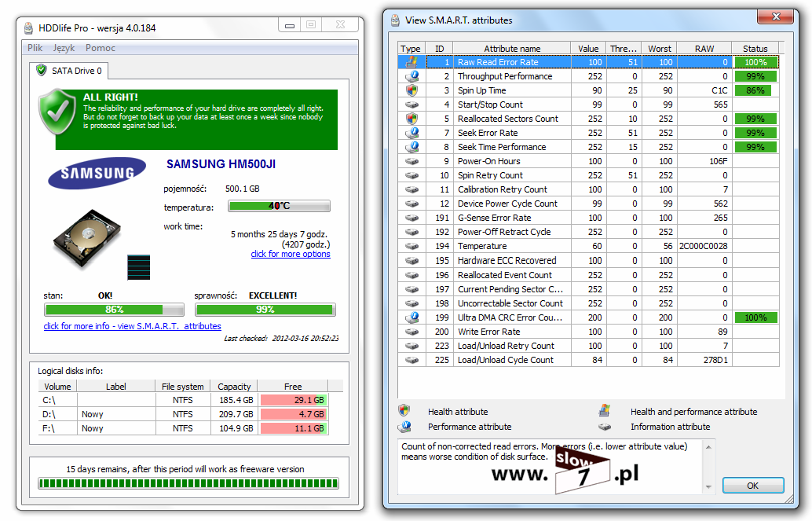Sort by the Worst column header

(659, 48)
